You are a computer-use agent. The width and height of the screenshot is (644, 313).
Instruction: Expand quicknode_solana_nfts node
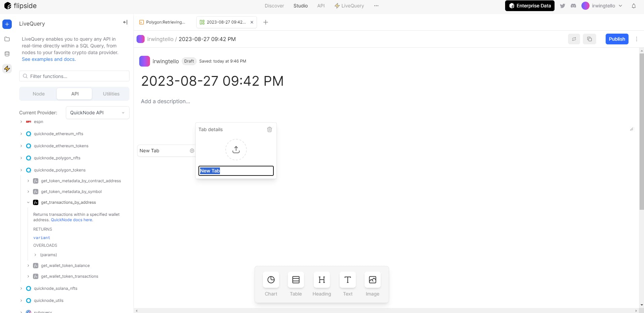pyautogui.click(x=21, y=288)
